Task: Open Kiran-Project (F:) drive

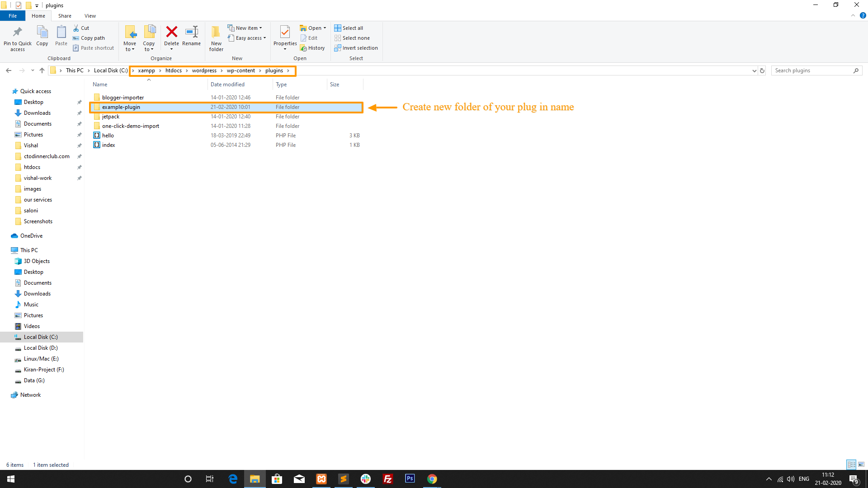Action: coord(44,370)
